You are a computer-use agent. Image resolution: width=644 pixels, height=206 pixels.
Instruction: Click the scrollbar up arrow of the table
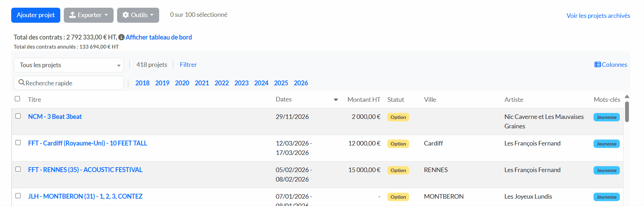tap(627, 97)
